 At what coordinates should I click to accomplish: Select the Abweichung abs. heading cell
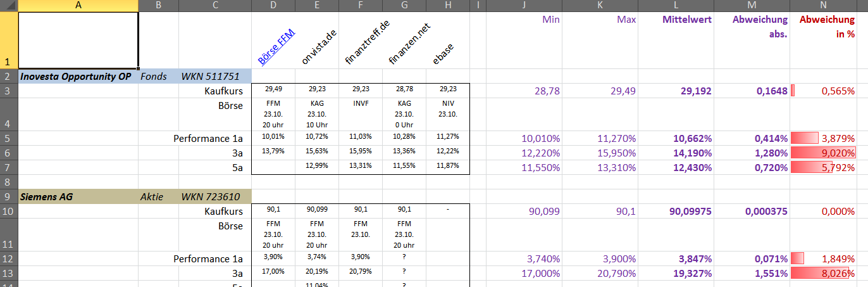[x=752, y=39]
